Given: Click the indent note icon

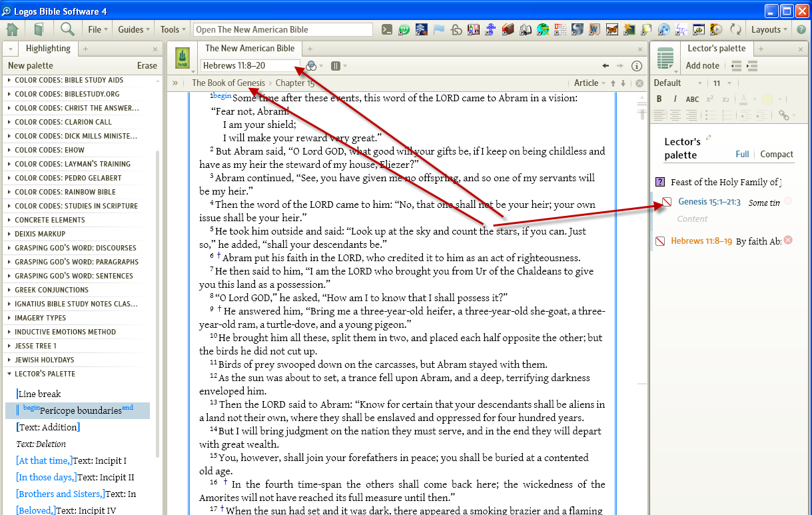Looking at the screenshot, I should pyautogui.click(x=752, y=65).
